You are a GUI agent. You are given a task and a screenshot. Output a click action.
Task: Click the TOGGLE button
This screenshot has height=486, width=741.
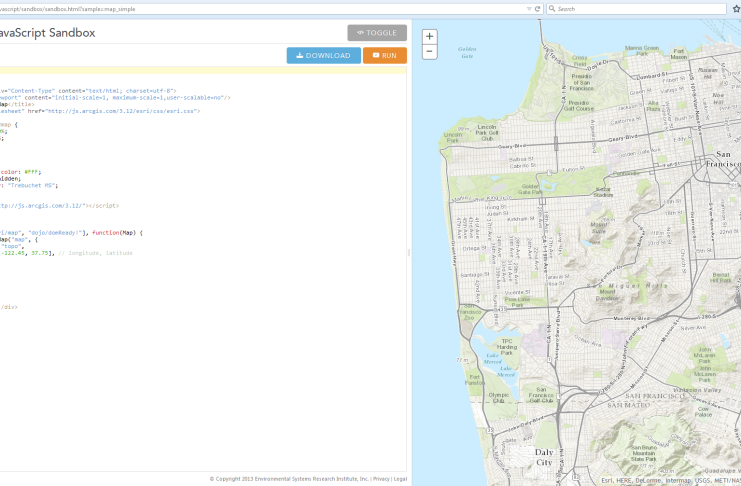click(377, 33)
